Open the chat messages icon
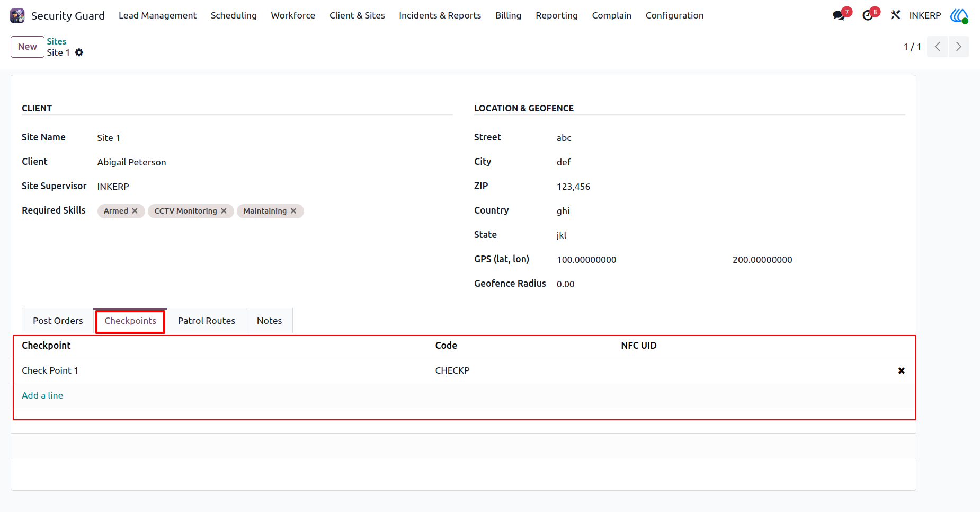980x512 pixels. coord(839,15)
